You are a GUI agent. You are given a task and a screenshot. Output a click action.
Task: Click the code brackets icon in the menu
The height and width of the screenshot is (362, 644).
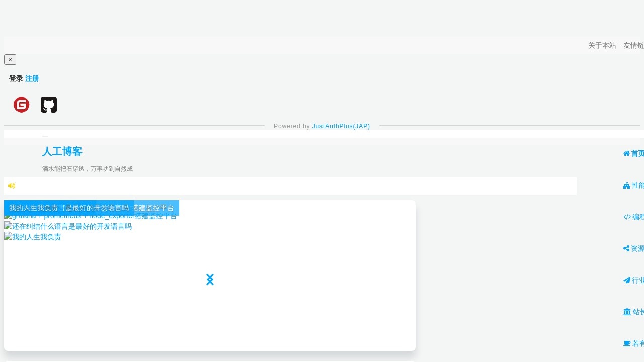click(627, 217)
